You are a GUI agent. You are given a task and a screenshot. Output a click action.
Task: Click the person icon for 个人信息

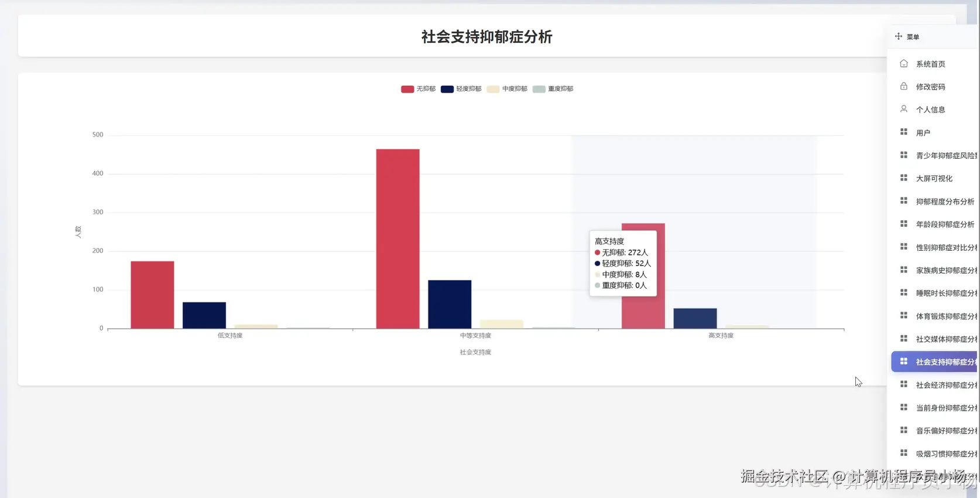tap(904, 109)
